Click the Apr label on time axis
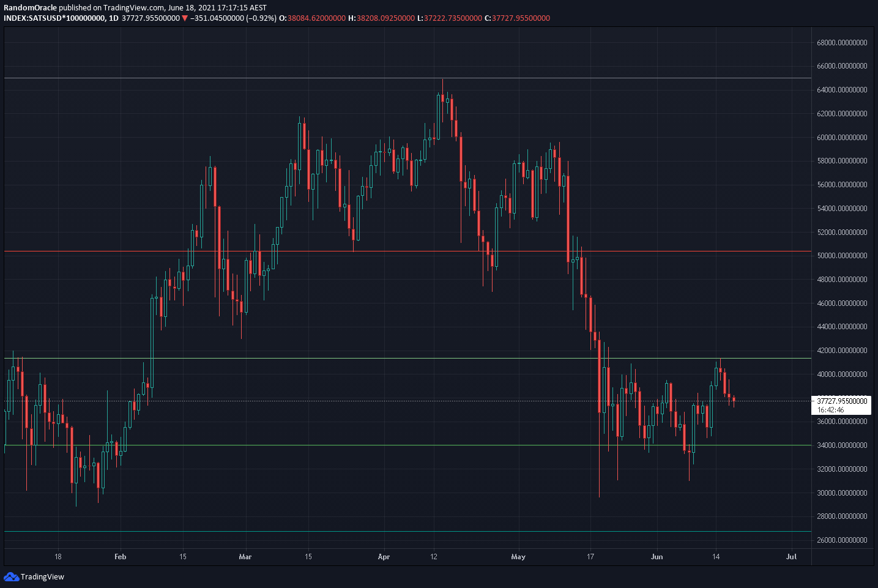The image size is (878, 588). tap(384, 557)
